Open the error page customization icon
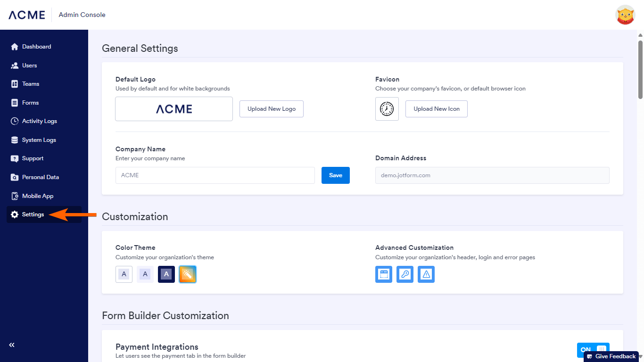Viewport: 644px width, 362px height. click(x=426, y=274)
